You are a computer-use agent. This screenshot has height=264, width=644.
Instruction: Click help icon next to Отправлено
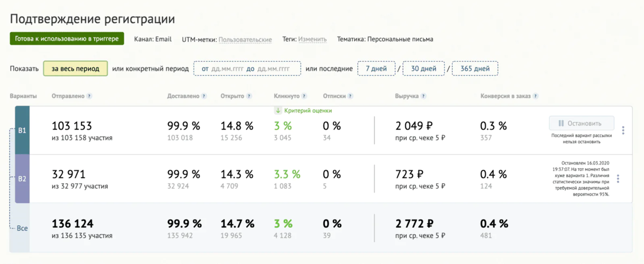coord(89,96)
